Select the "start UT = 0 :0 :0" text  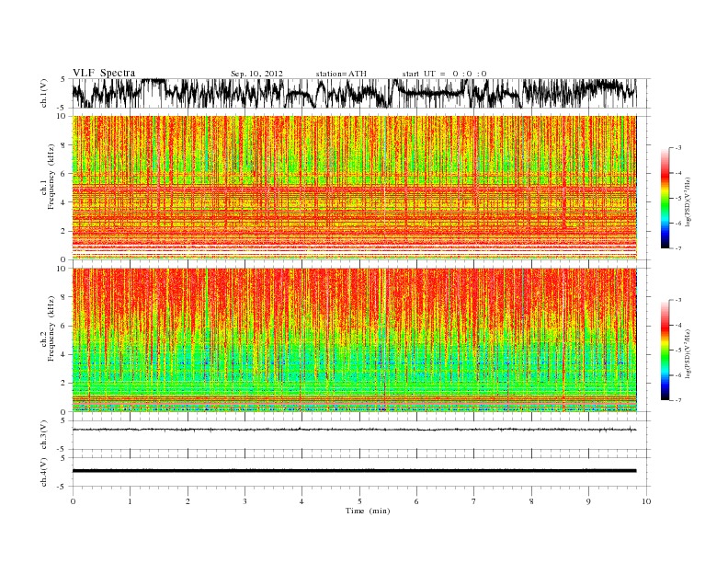pos(444,74)
